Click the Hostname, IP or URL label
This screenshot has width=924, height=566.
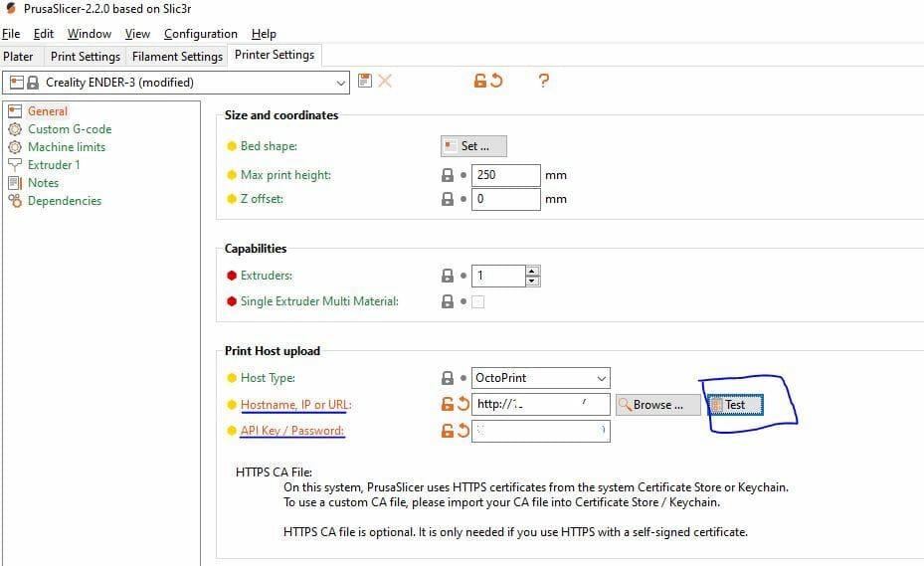[295, 405]
